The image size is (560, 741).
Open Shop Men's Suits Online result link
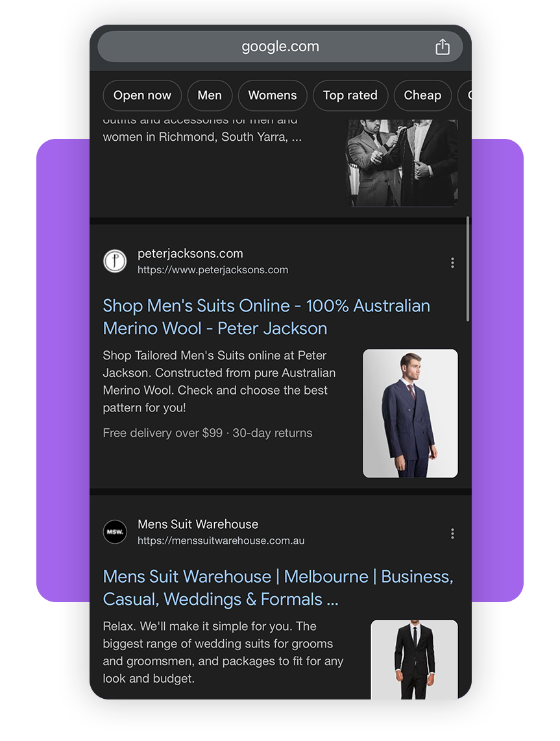pyautogui.click(x=267, y=317)
